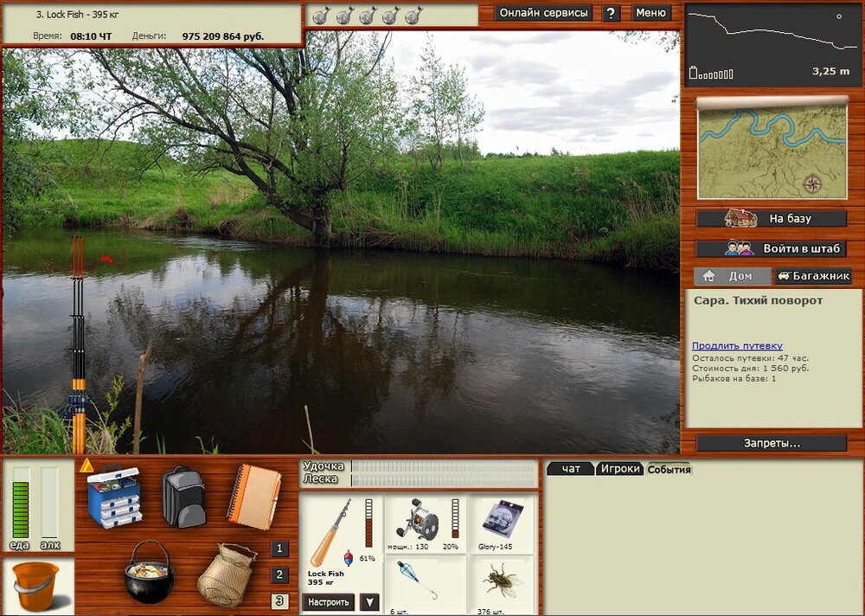Open the black backpack inventory
The image size is (865, 616).
click(183, 497)
